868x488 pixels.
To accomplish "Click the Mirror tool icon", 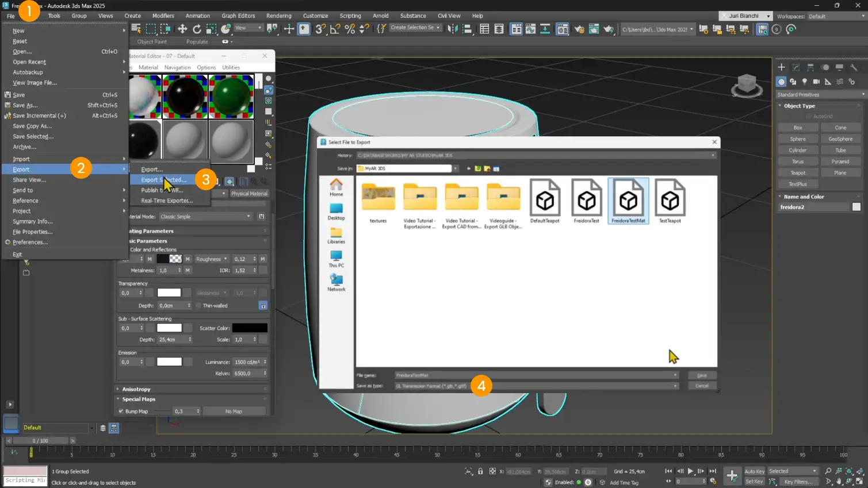I will (x=453, y=29).
